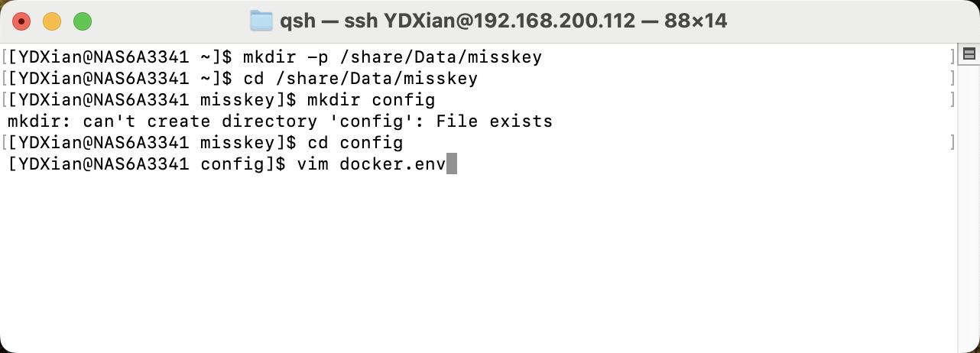Click closing bracket mark on mkdir -p line
This screenshot has width=980, height=353.
(952, 57)
